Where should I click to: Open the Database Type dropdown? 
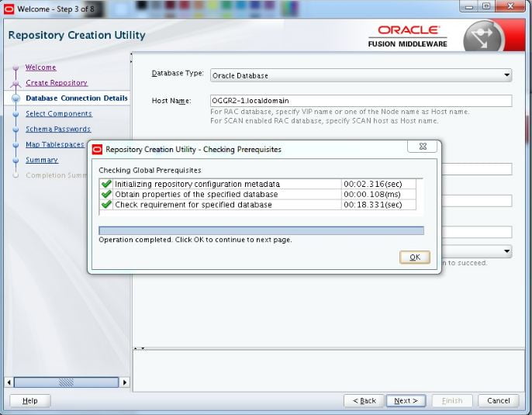point(361,75)
